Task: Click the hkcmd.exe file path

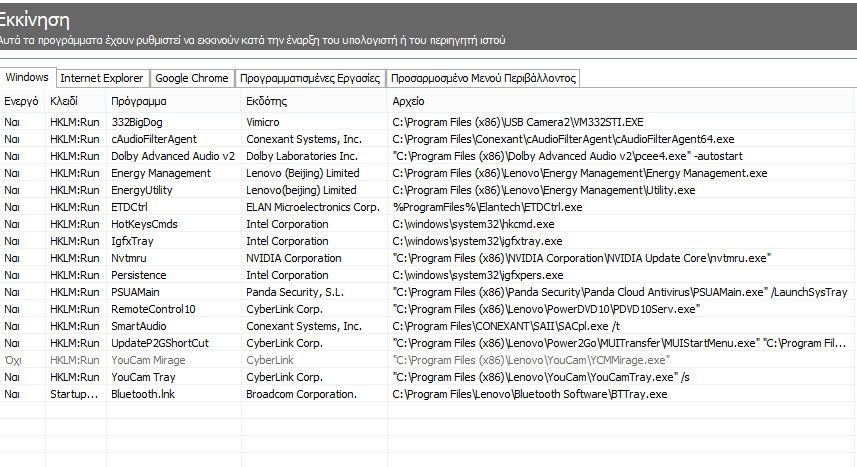Action: [x=473, y=224]
